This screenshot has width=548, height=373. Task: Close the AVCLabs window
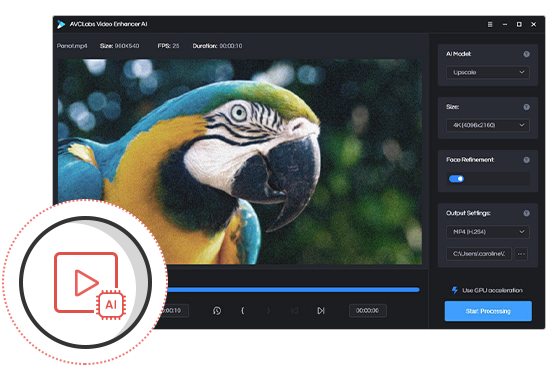click(x=533, y=24)
